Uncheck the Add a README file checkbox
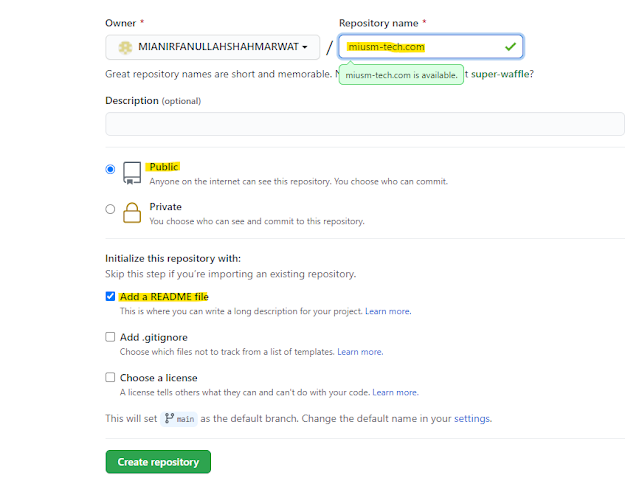Viewport: 639px width, 492px height. (x=110, y=296)
